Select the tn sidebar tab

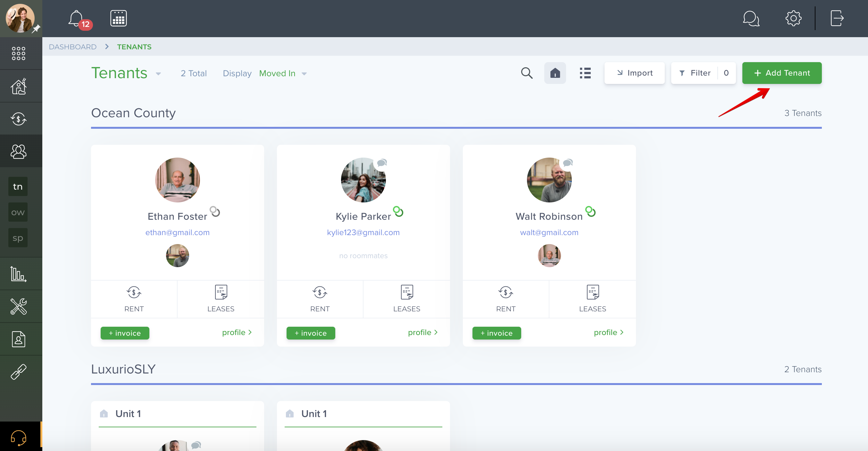pos(18,187)
